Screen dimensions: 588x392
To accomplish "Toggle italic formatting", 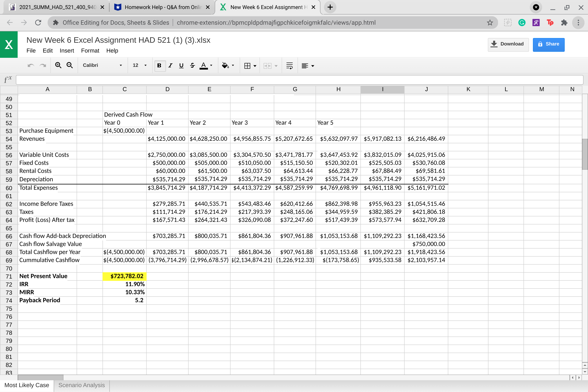I will 171,65.
